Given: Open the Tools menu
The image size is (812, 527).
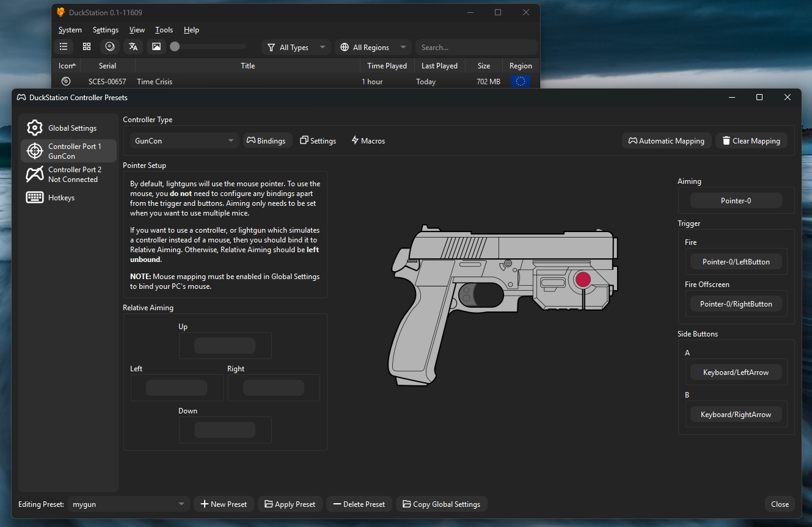Looking at the screenshot, I should click(164, 30).
